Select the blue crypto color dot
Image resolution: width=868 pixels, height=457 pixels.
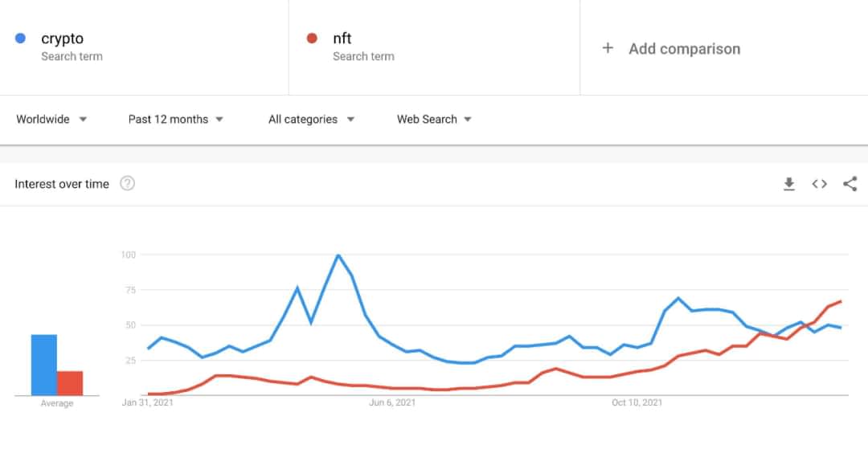20,39
